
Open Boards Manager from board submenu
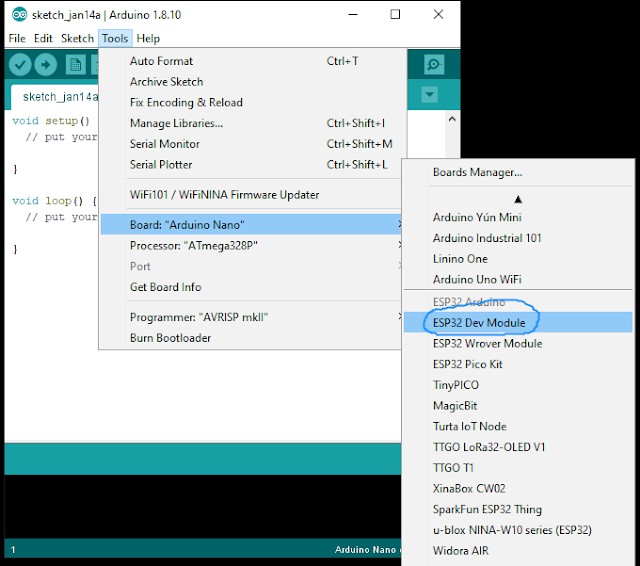[518, 172]
